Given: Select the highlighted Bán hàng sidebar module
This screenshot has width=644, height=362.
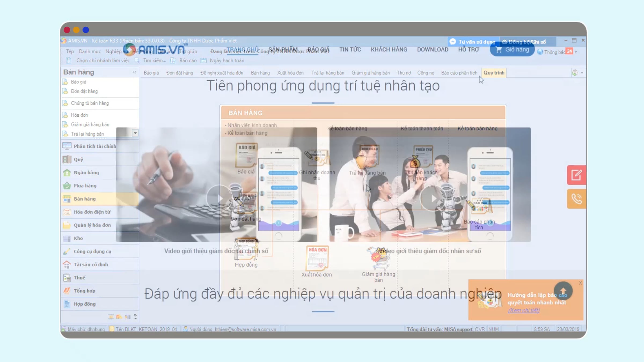Looking at the screenshot, I should point(100,199).
